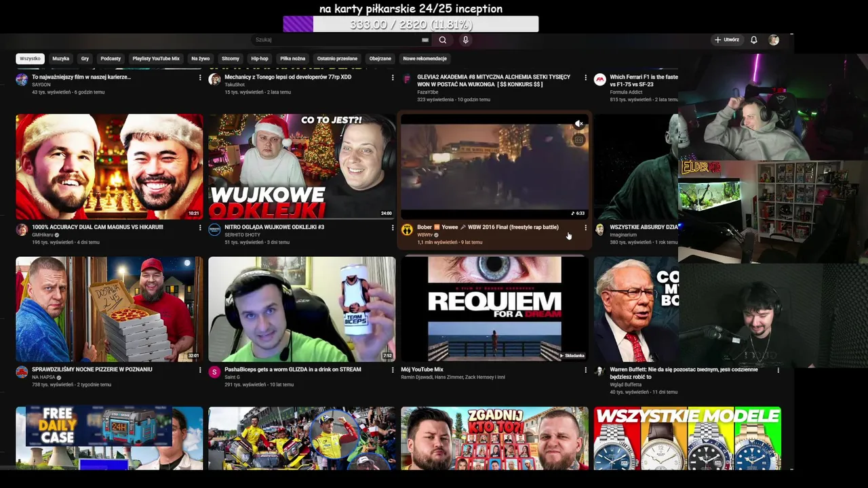This screenshot has height=488, width=868.
Task: Open options menu for Warren Buffett video
Action: (778, 370)
